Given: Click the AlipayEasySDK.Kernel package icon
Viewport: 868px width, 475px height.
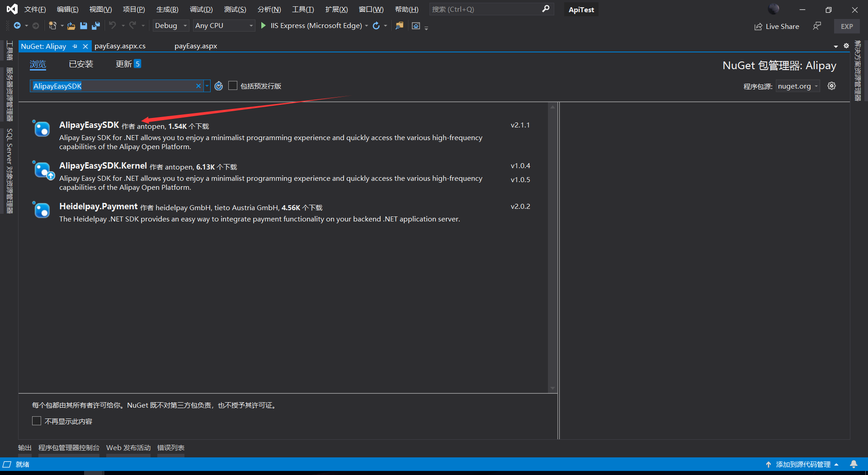Looking at the screenshot, I should click(43, 170).
